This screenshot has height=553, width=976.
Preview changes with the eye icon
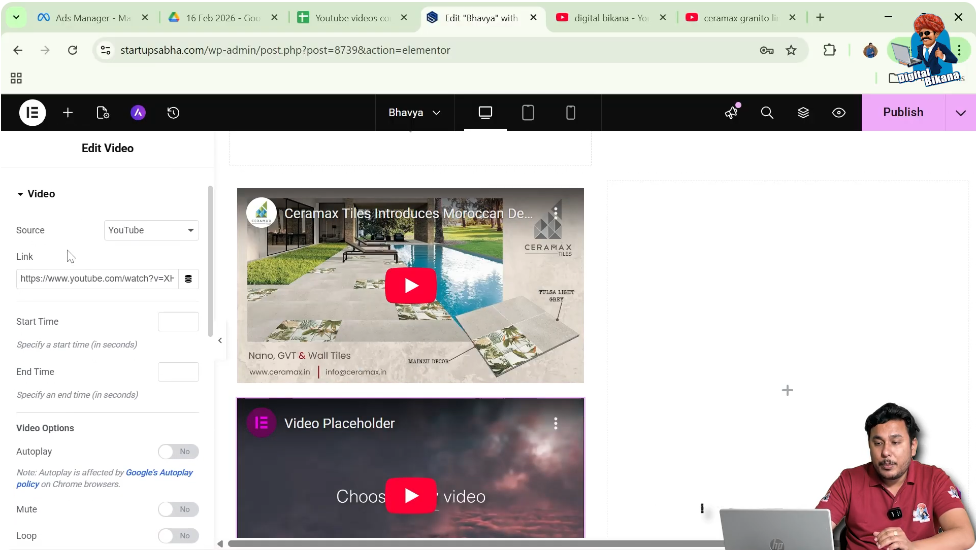(x=838, y=113)
